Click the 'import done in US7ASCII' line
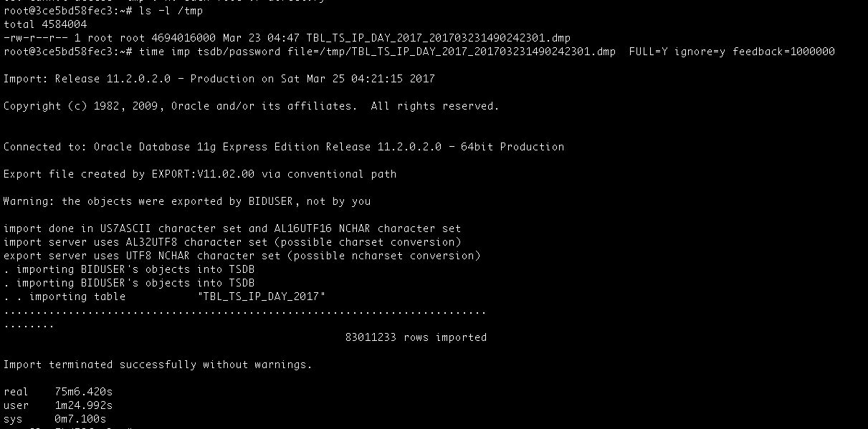Screen dimensions: 868x429 [232, 228]
